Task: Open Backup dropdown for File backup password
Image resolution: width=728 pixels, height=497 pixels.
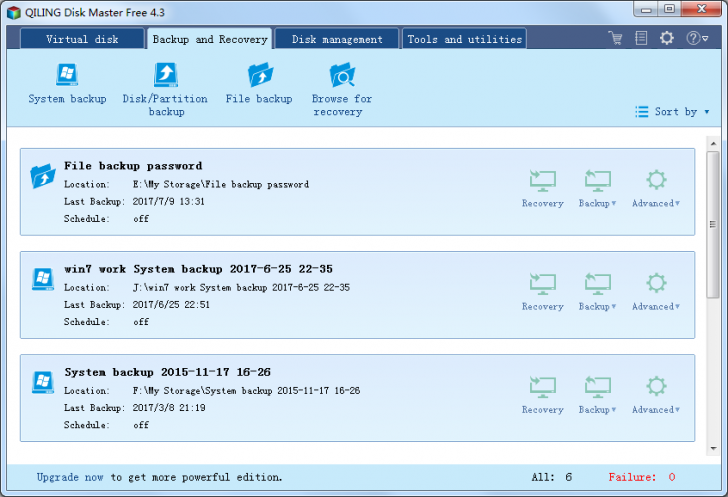Action: click(597, 189)
